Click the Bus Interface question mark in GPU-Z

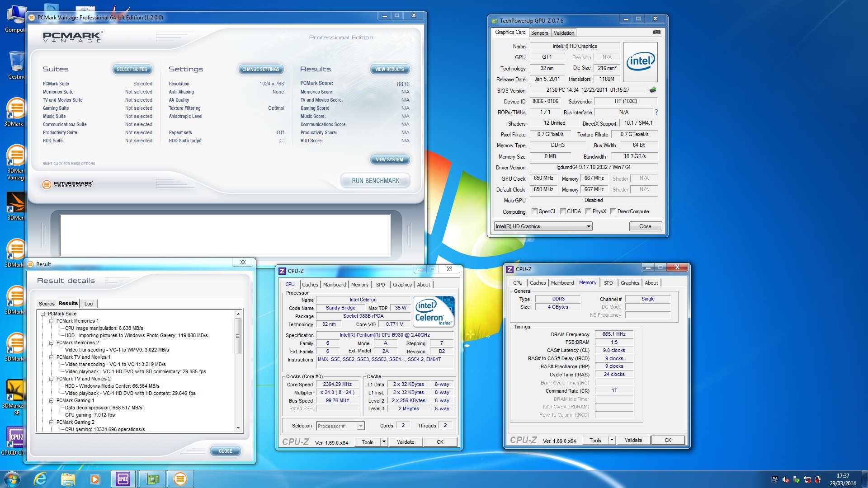point(656,112)
